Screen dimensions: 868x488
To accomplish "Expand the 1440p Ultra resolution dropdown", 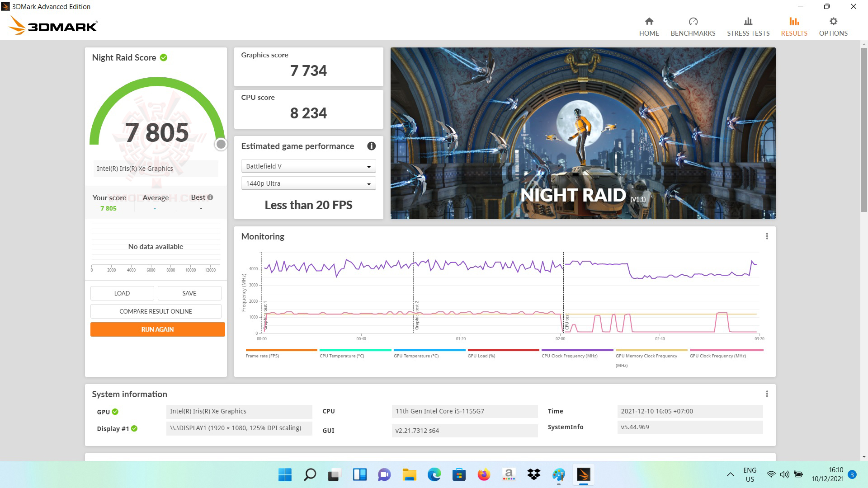I will click(308, 183).
